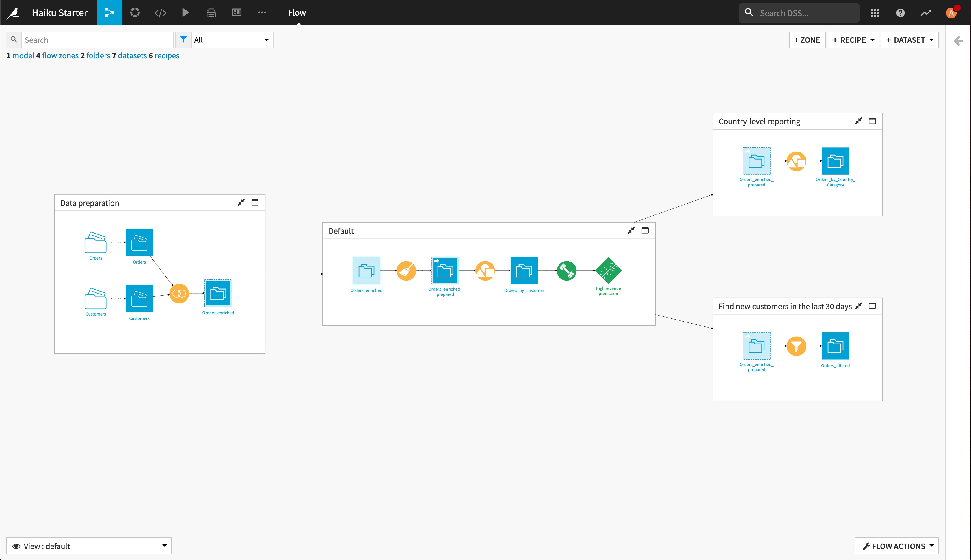Click the run/play button in the top toolbar
Screen dimensions: 971x560
(185, 12)
